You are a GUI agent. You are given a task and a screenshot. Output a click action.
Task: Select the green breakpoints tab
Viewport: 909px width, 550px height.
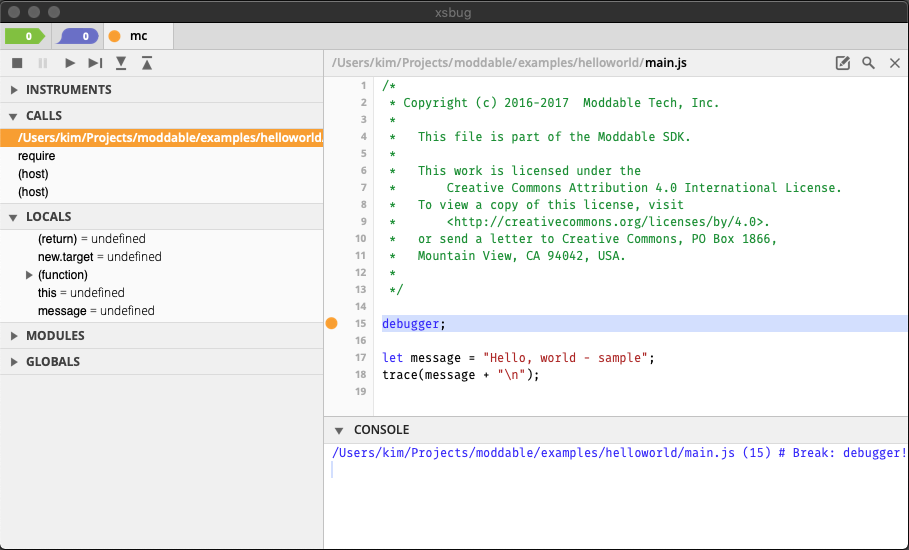click(x=25, y=36)
